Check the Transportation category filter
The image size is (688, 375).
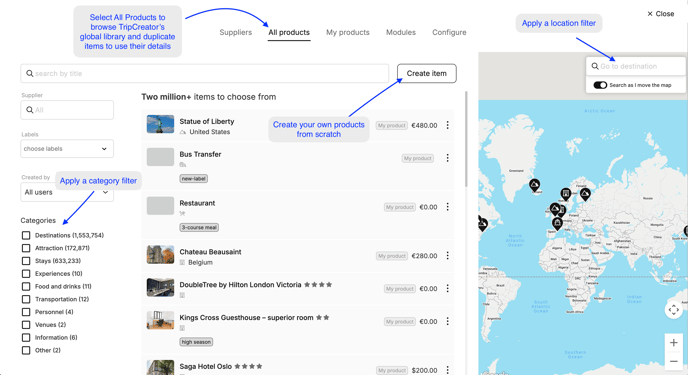(x=26, y=299)
